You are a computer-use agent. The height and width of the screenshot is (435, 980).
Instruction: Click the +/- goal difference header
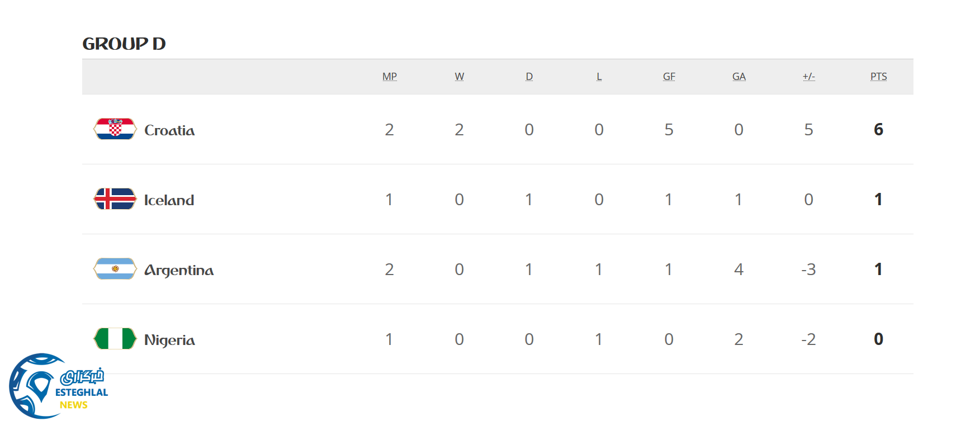click(809, 77)
